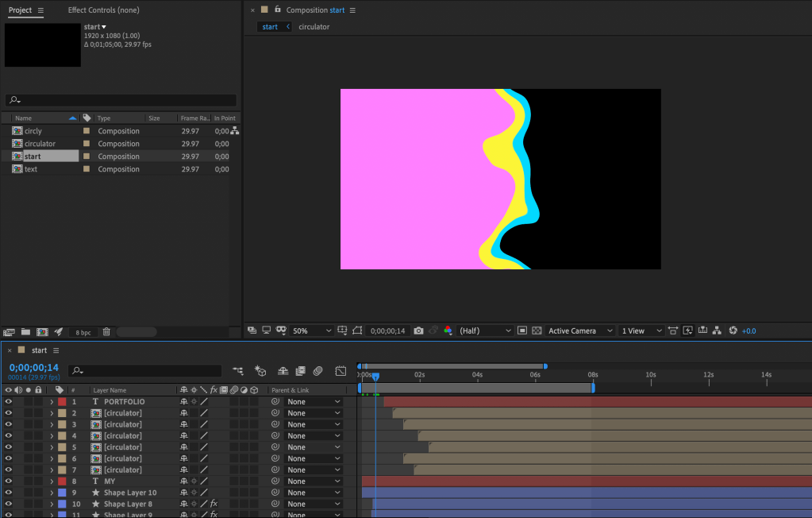This screenshot has height=518, width=812.
Task: Create a new folder in Project panel
Action: click(x=25, y=331)
